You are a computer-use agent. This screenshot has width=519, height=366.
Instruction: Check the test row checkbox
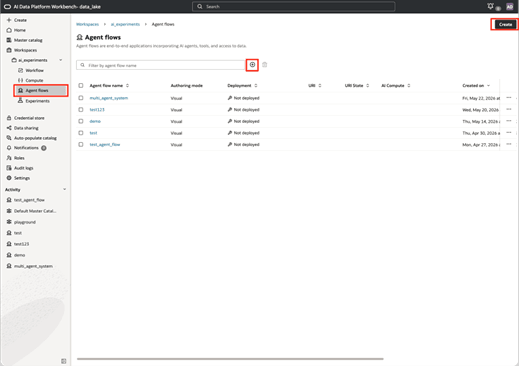[81, 133]
